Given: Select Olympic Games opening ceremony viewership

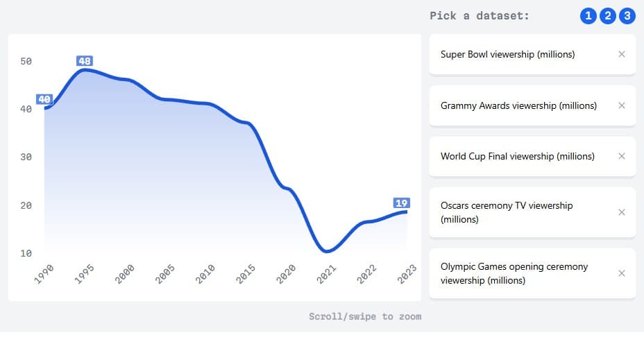Looking at the screenshot, I should click(x=514, y=273).
